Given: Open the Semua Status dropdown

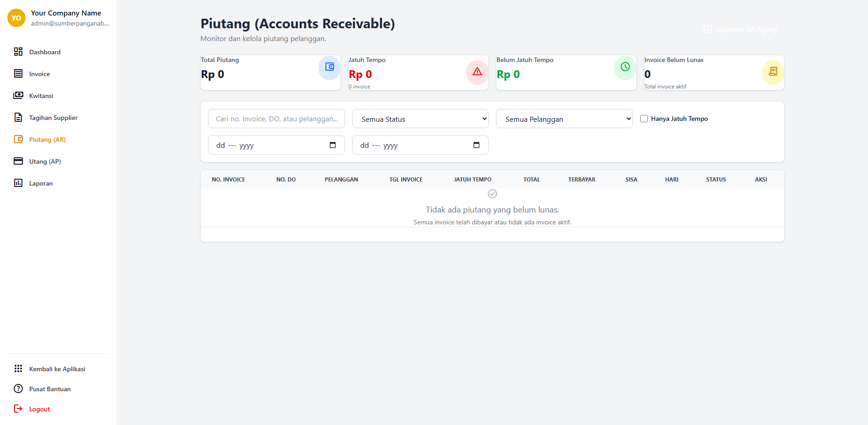Looking at the screenshot, I should pyautogui.click(x=420, y=119).
